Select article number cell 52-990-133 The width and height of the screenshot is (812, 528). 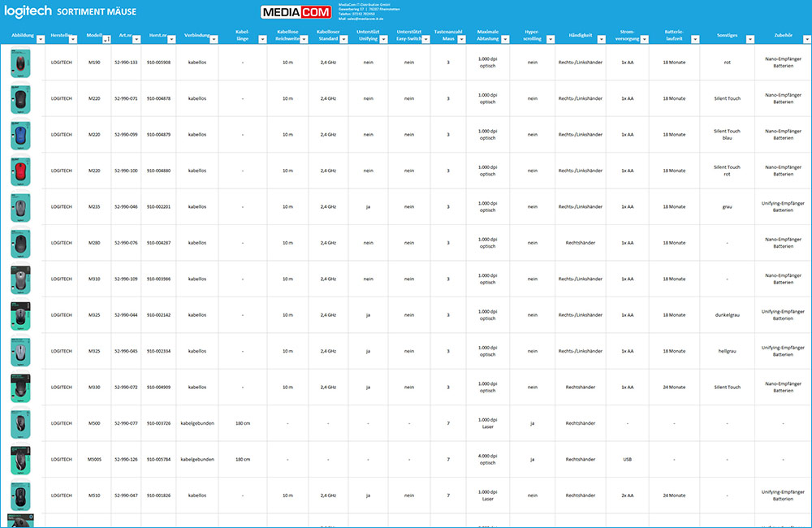point(125,63)
